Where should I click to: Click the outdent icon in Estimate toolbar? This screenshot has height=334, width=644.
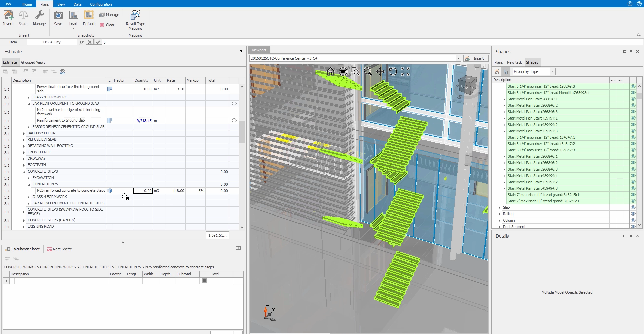point(25,71)
